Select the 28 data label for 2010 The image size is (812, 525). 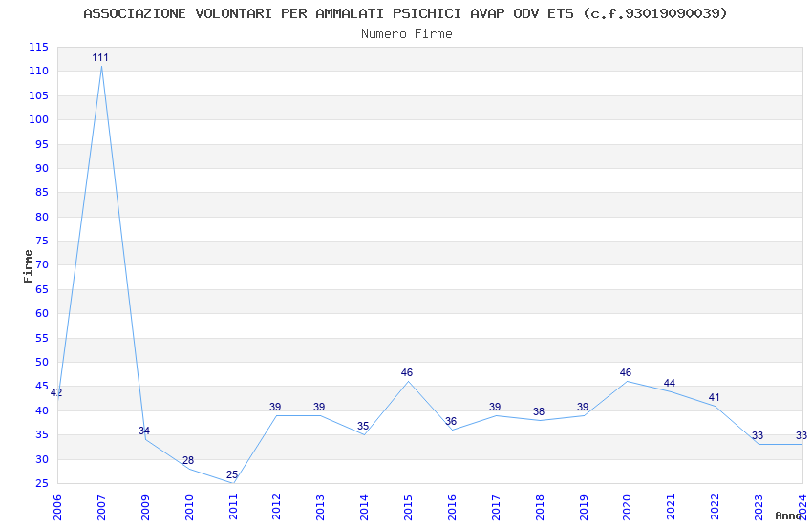(188, 460)
